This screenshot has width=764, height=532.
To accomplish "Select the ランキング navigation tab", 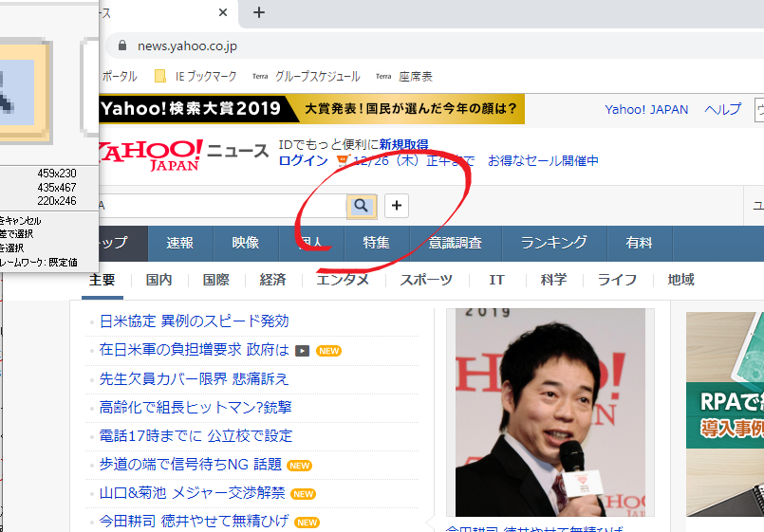I will (554, 243).
